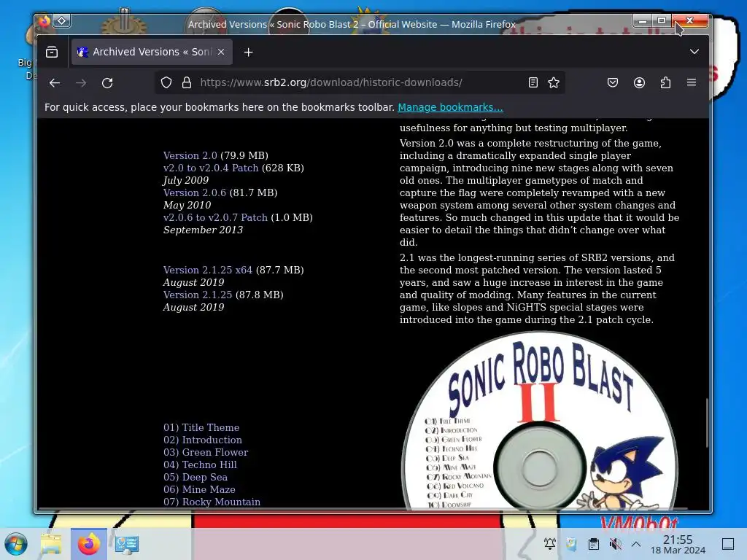Download Version 2.0 link
The image size is (747, 560).
190,156
